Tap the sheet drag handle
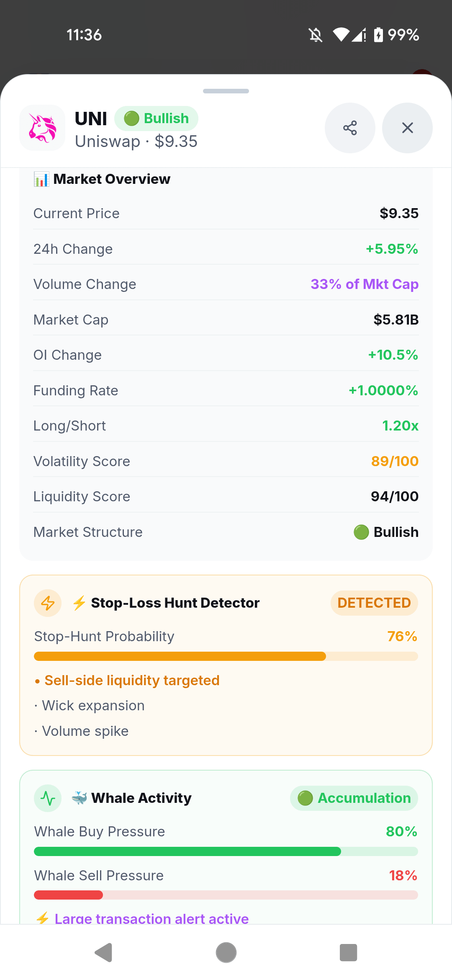Image resolution: width=452 pixels, height=980 pixels. point(226,91)
